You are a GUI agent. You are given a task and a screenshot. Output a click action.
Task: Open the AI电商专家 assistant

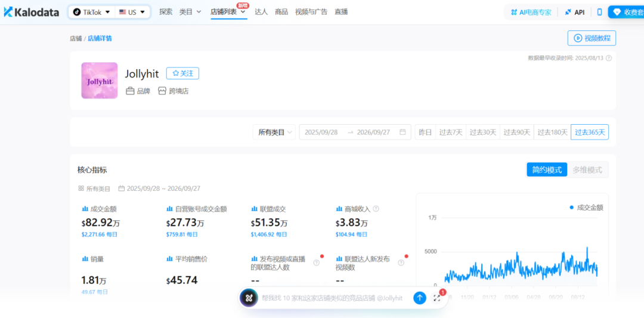(531, 13)
